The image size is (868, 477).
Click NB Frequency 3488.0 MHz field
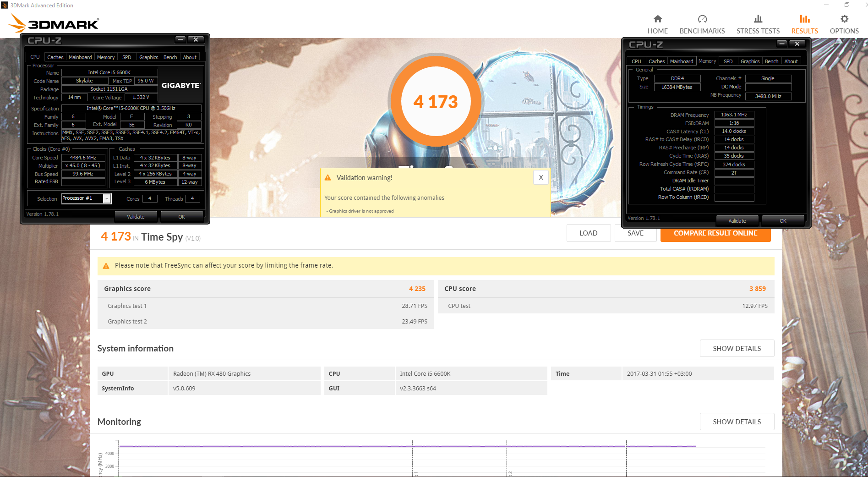(x=768, y=96)
